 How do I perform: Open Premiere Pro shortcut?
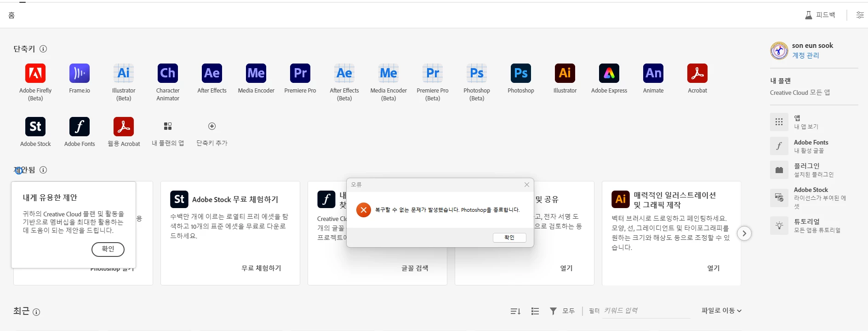point(300,73)
